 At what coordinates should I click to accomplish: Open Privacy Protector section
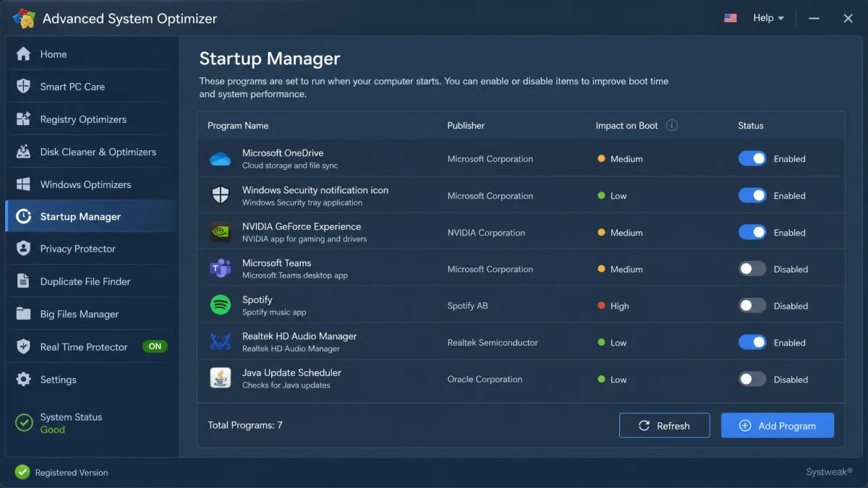pos(91,249)
